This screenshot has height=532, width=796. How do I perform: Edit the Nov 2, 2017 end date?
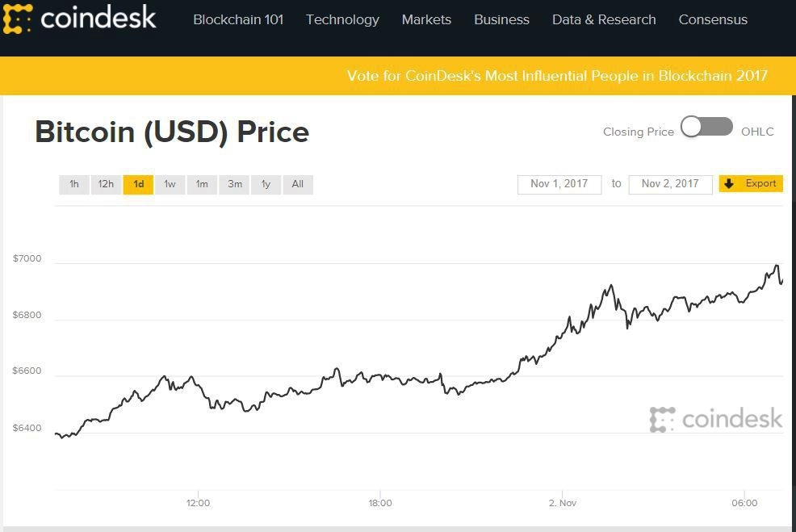[x=670, y=184]
